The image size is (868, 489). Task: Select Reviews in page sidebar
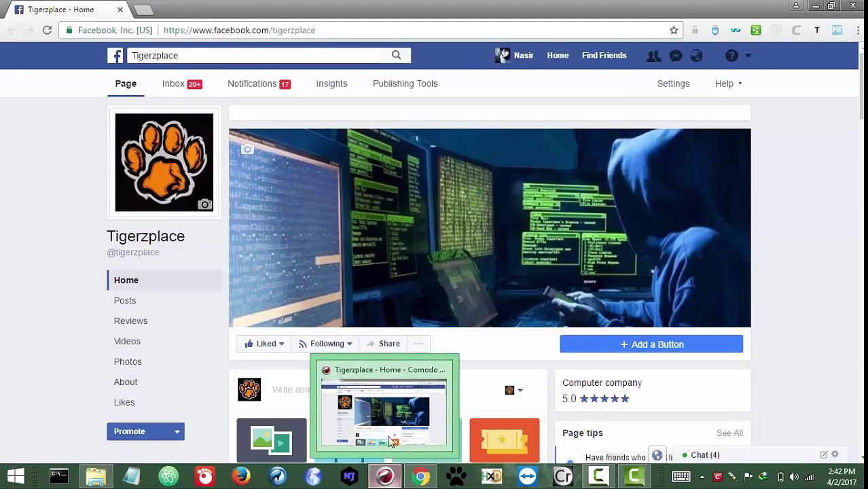point(130,321)
